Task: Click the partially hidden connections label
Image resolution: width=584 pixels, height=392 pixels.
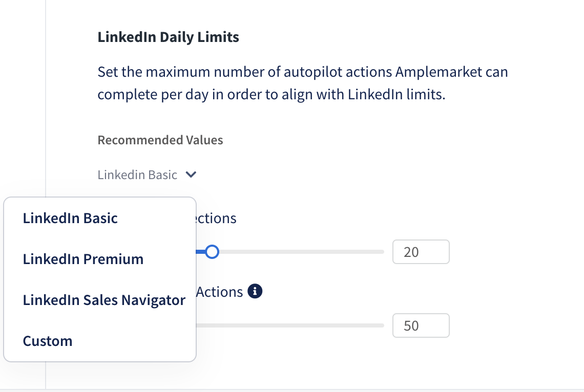Action: point(216,218)
